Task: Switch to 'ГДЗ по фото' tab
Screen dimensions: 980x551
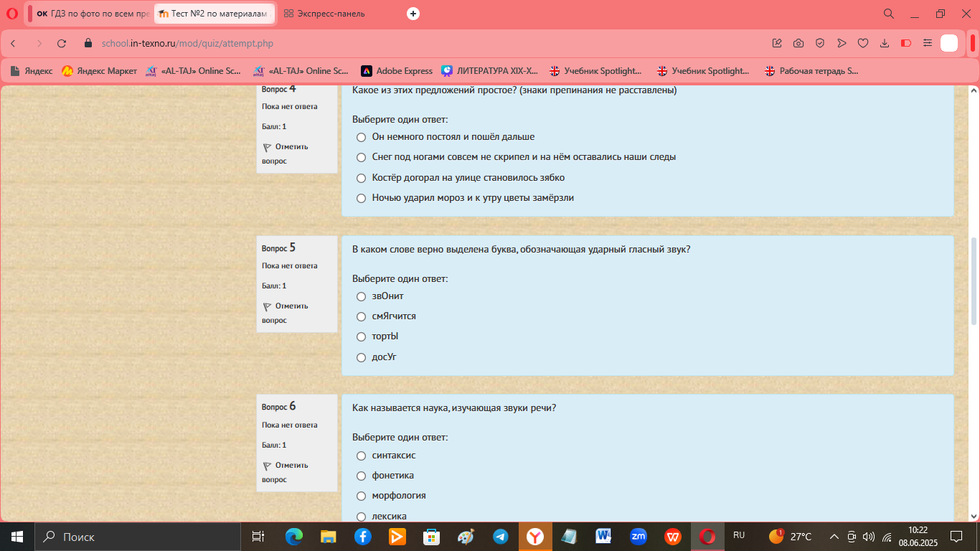Action: point(91,14)
